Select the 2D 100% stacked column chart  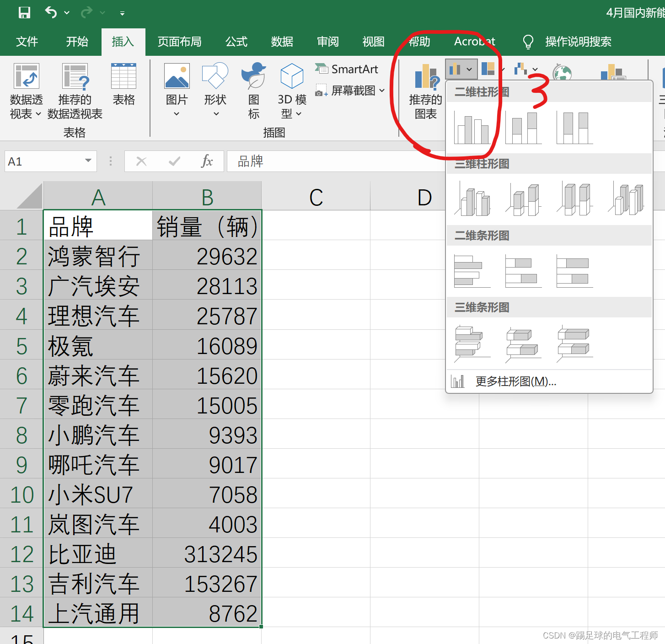575,128
